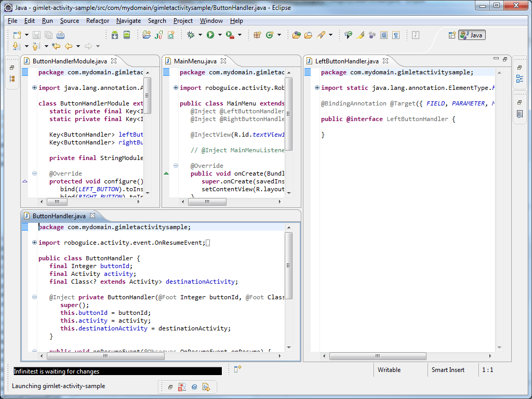Click the Navigate menu

tap(128, 21)
